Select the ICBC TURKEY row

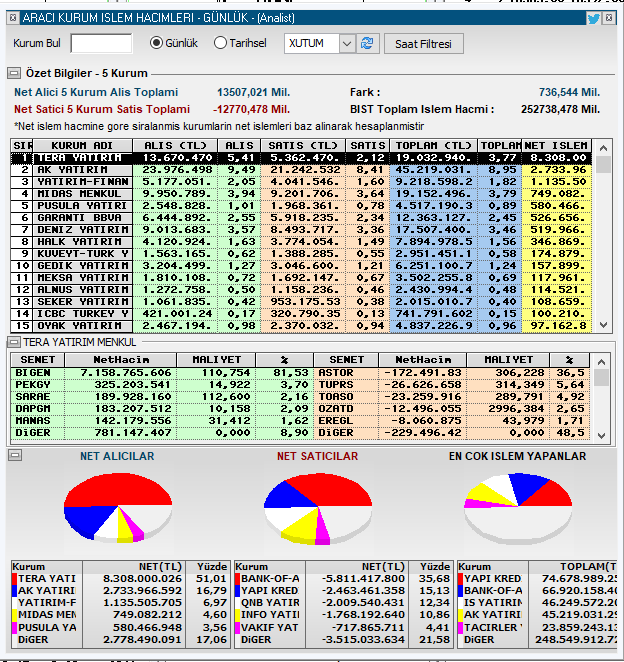tap(301, 314)
